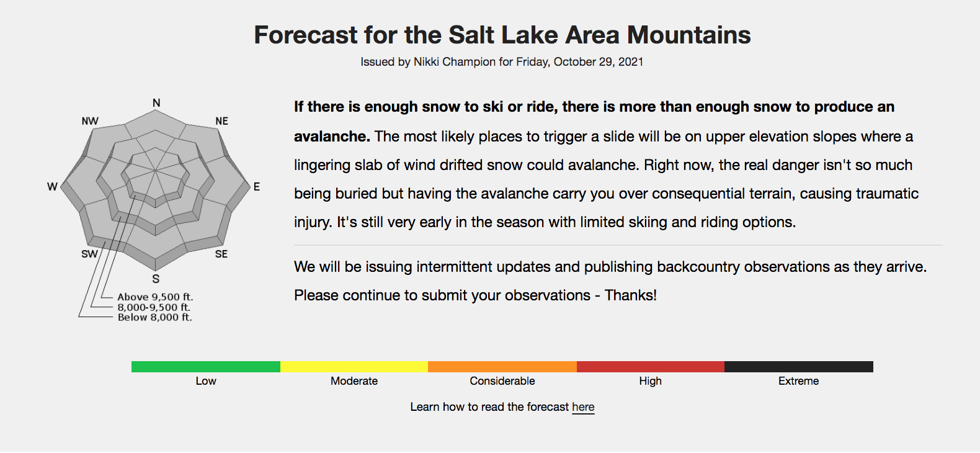Click the W label on the compass rose
980x453 pixels.
(x=52, y=187)
